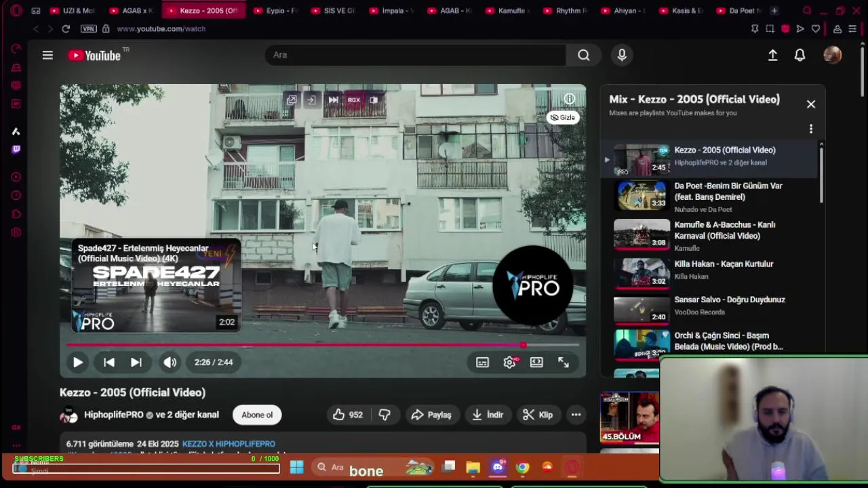Play Kamufle & A-Bacchus - Kanlı Karnaval

click(x=710, y=235)
